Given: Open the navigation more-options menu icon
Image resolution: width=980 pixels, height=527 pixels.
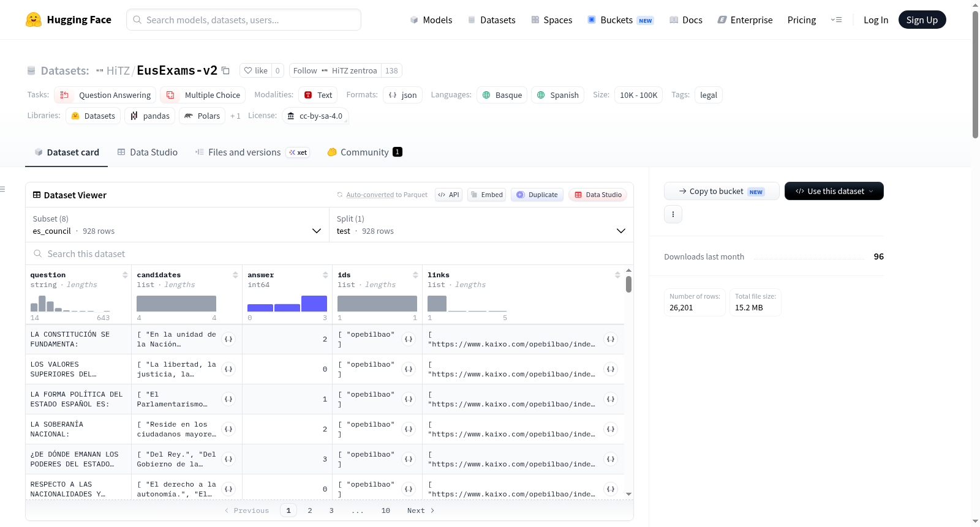Looking at the screenshot, I should tap(836, 20).
